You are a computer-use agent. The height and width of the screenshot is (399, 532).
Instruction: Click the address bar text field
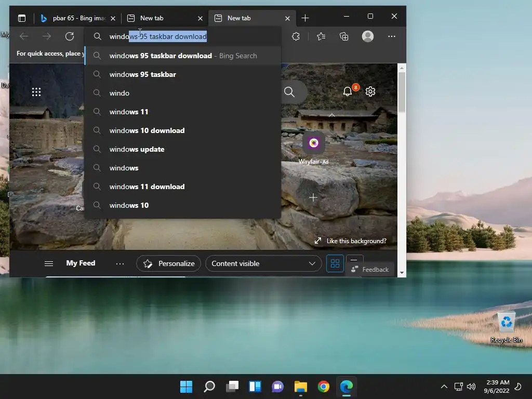coord(183,36)
